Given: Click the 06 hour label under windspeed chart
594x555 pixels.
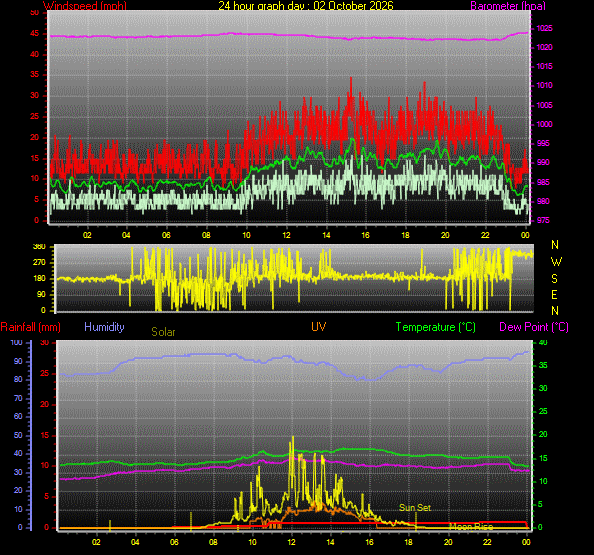Looking at the screenshot, I should [x=166, y=235].
